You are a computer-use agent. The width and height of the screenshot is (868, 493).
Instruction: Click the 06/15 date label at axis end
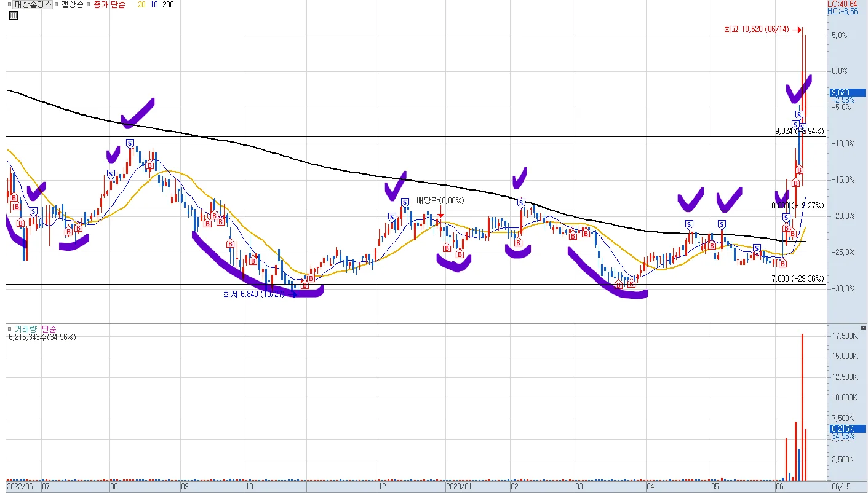841,486
